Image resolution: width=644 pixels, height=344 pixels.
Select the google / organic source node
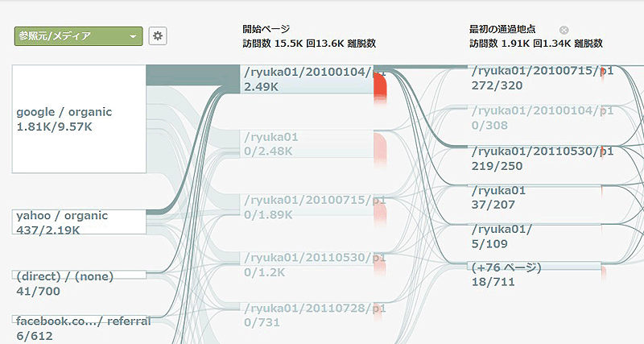pyautogui.click(x=79, y=118)
